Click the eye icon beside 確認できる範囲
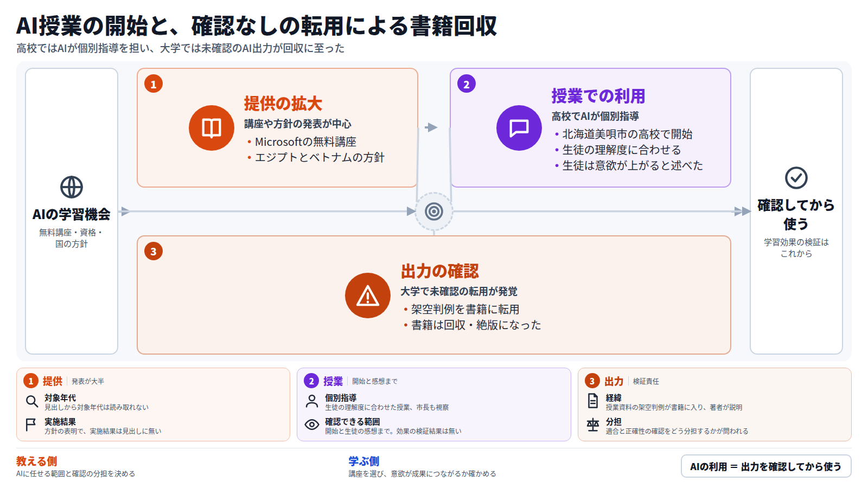This screenshot has height=488, width=868. (312, 425)
